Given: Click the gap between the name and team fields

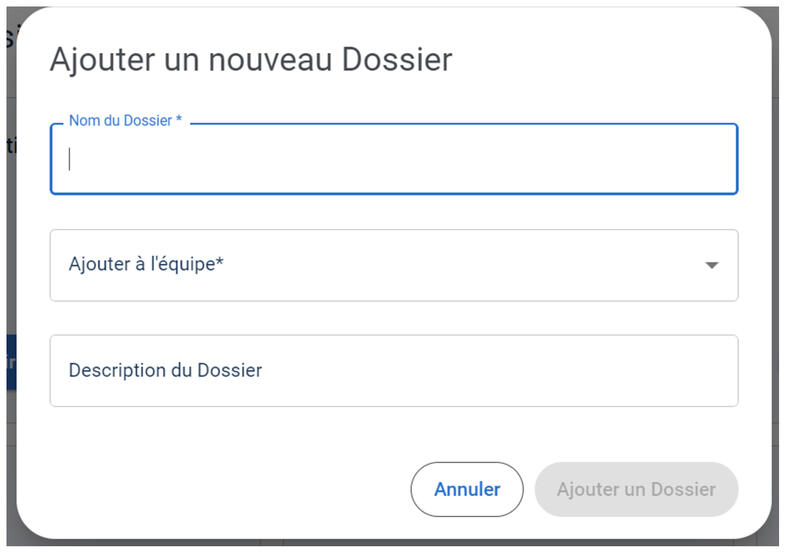Looking at the screenshot, I should click(393, 212).
